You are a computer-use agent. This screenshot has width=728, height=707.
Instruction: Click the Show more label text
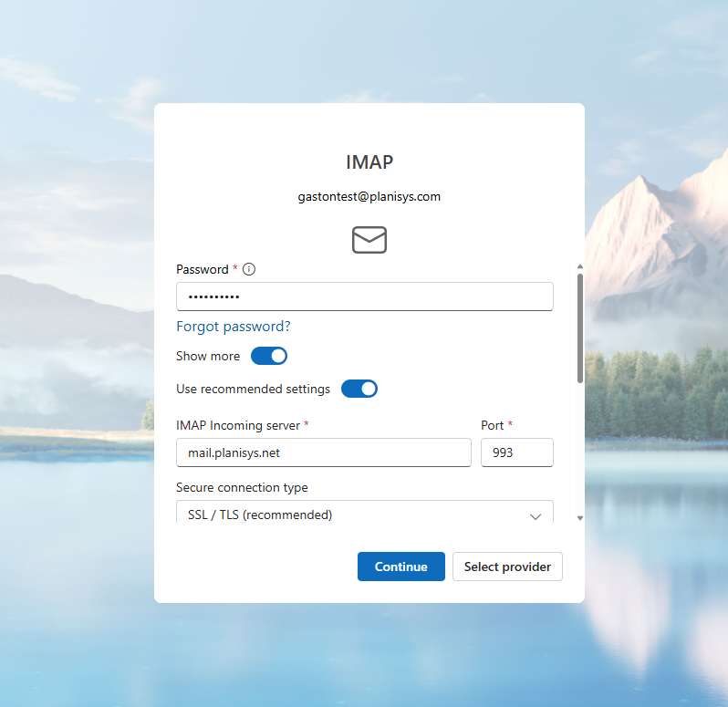208,356
